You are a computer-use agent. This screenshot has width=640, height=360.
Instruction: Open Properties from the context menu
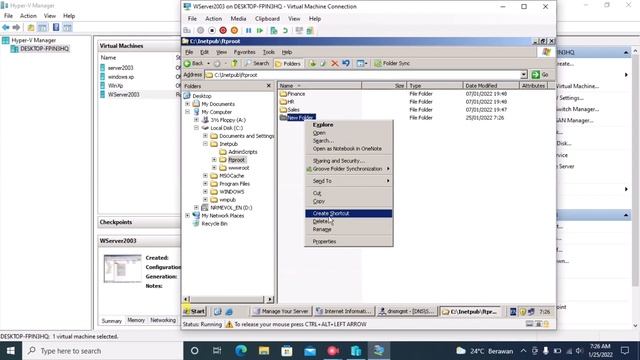349,242
